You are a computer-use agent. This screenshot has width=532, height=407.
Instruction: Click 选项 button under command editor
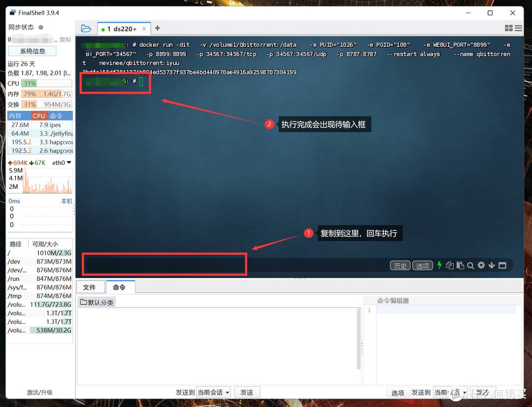coord(398,393)
